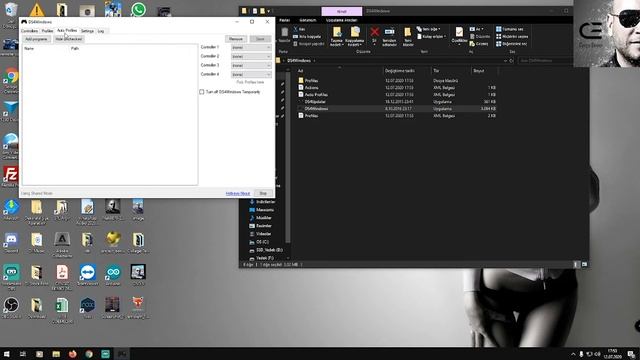Image resolution: width=640 pixels, height=360 pixels.
Task: Open Controller 4 profile dropdown
Action: point(251,74)
